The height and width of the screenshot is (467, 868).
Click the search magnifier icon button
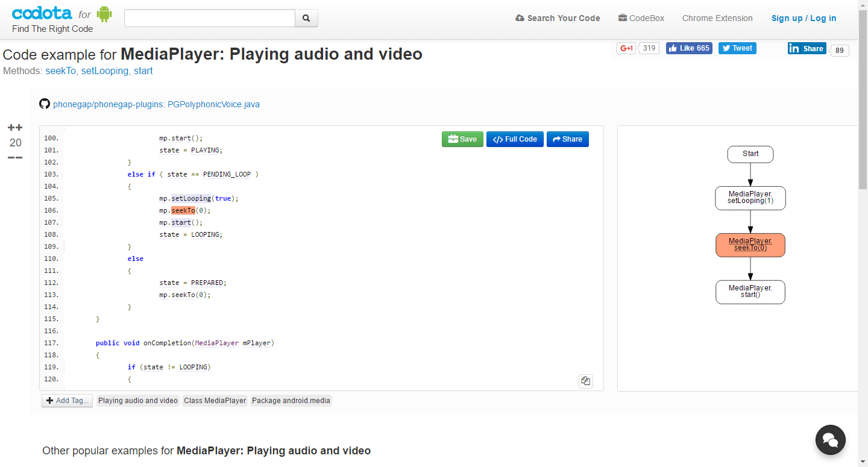306,18
